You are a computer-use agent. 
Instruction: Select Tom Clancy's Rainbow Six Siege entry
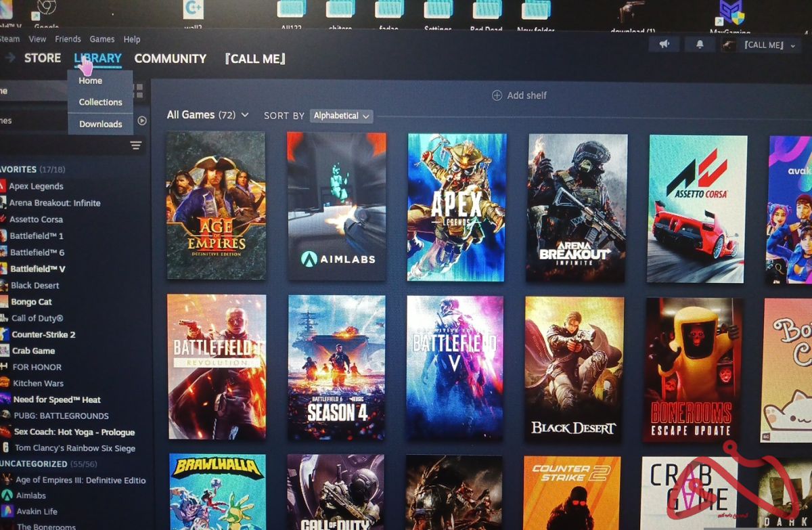click(x=75, y=448)
